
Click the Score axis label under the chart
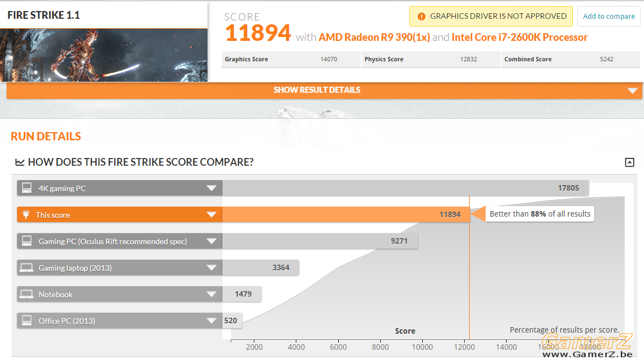click(406, 331)
